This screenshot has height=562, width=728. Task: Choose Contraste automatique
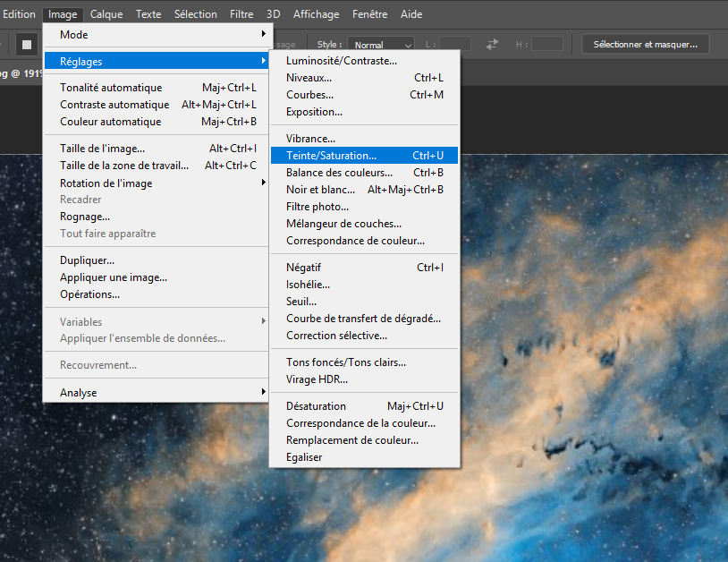(157, 105)
